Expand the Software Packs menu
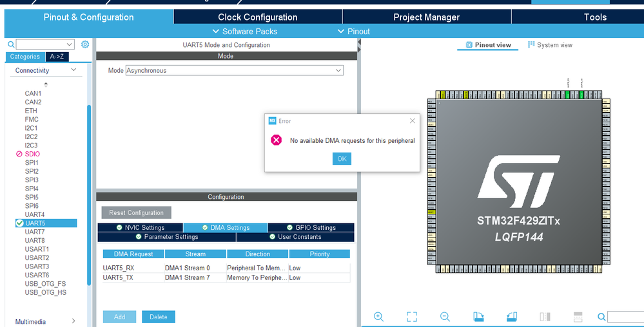The height and width of the screenshot is (327, 644). 245,31
